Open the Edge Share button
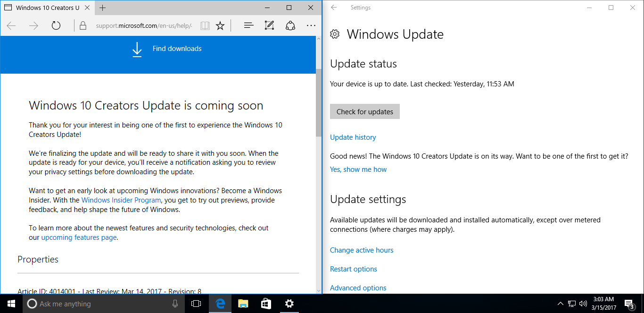This screenshot has width=644, height=313. click(x=291, y=25)
